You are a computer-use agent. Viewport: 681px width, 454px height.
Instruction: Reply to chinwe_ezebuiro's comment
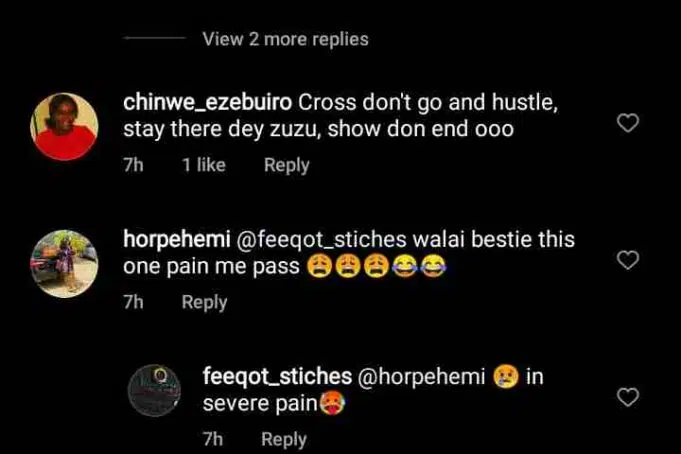pos(287,165)
